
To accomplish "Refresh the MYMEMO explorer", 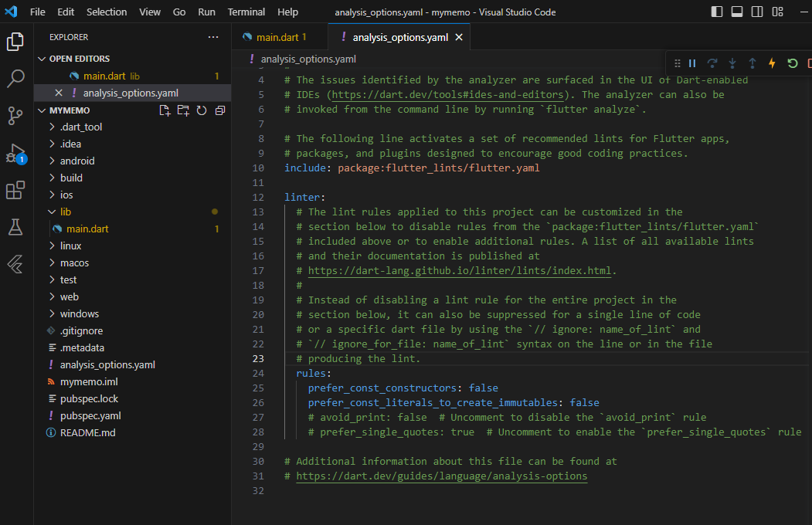I will [202, 110].
